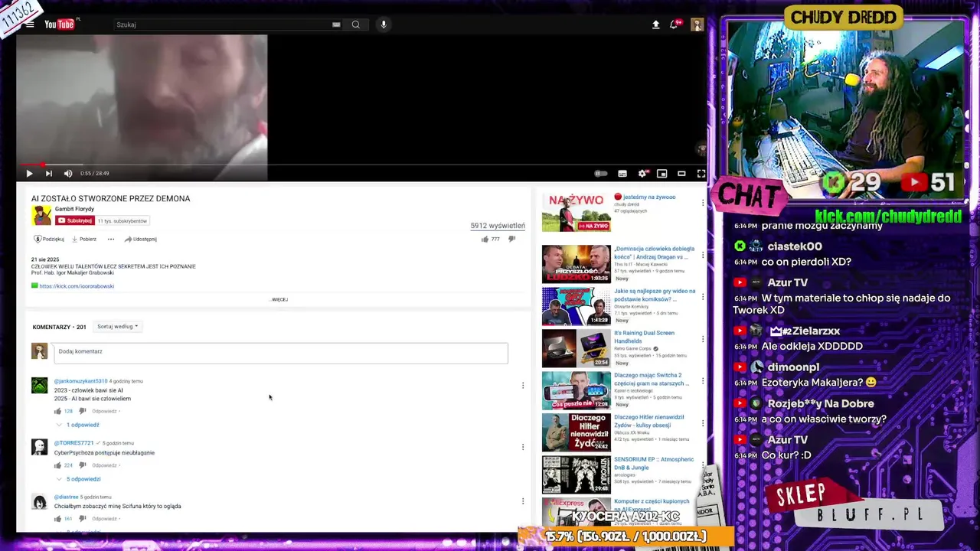Click the Subskrybuj button

74,220
